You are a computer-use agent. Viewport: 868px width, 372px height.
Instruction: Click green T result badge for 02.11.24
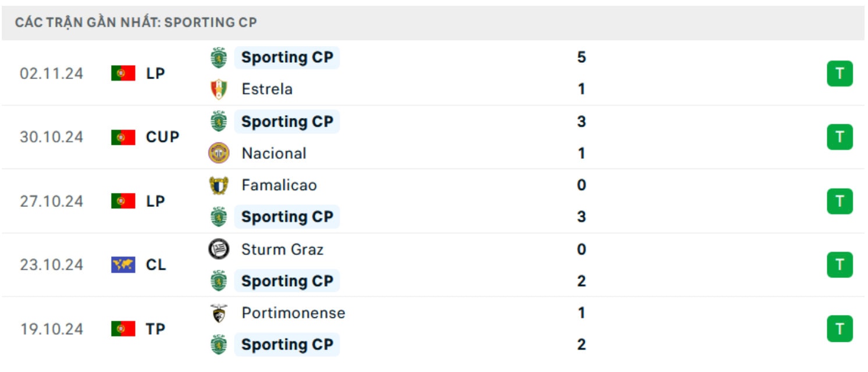click(839, 73)
